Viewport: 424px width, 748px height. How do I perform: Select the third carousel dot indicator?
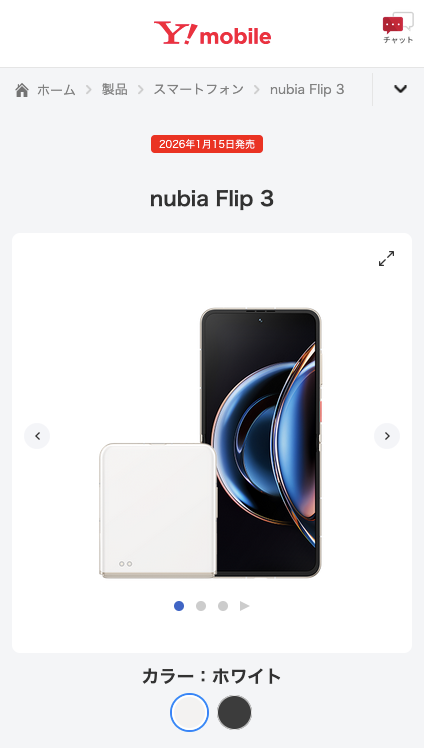pyautogui.click(x=223, y=606)
